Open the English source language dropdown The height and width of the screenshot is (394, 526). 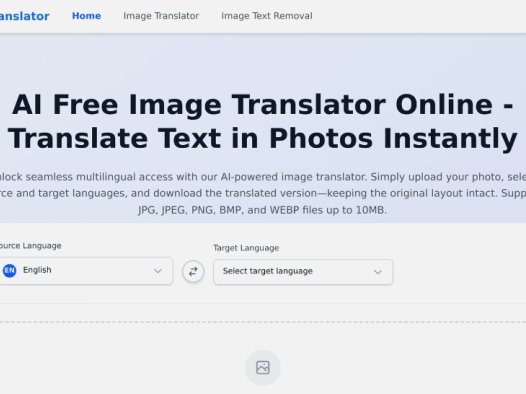pyautogui.click(x=86, y=271)
